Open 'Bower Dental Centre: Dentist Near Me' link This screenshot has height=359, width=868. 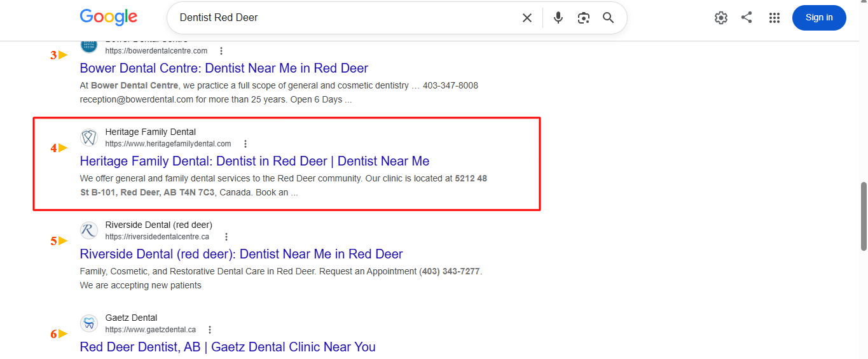(x=224, y=68)
